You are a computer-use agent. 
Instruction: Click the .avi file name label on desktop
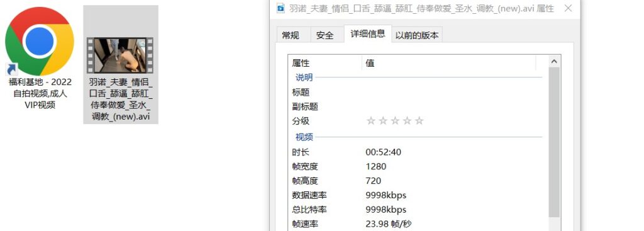click(121, 99)
